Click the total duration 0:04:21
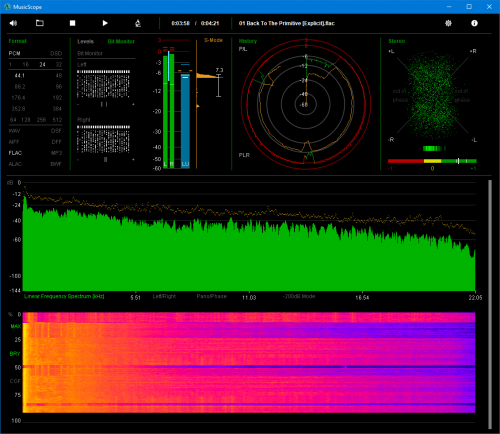The image size is (500, 434). pyautogui.click(x=210, y=23)
